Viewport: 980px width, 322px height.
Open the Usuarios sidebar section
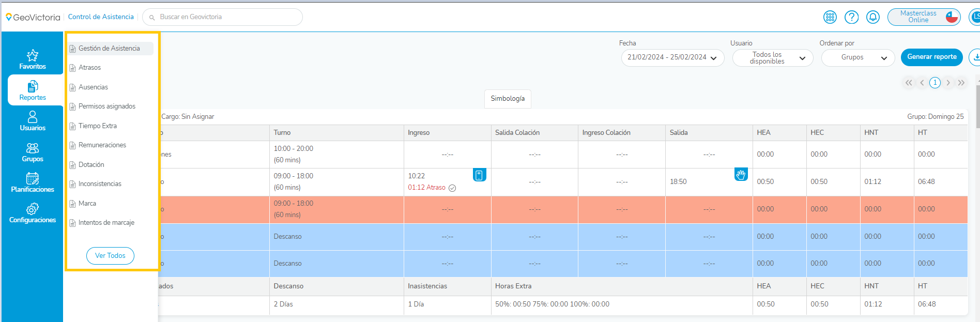pyautogui.click(x=32, y=121)
